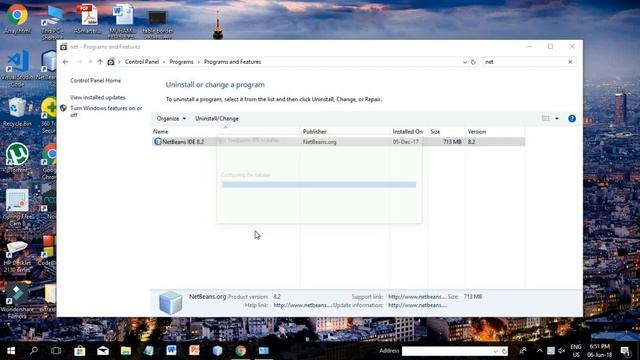Open the Organize dropdown menu

click(x=171, y=118)
